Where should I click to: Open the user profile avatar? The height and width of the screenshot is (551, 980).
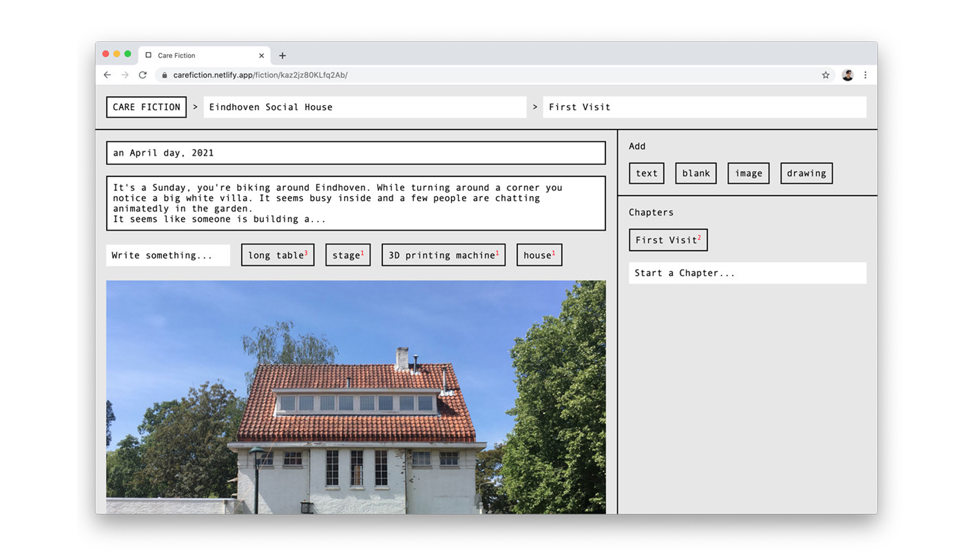(847, 75)
